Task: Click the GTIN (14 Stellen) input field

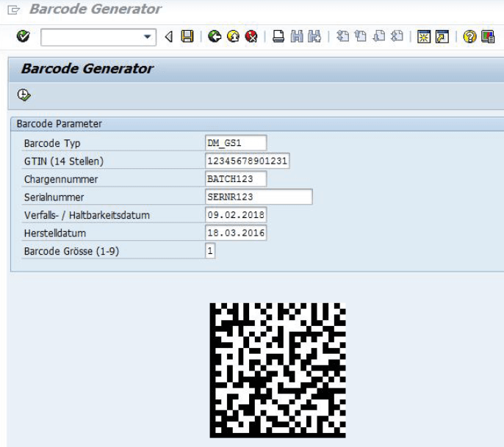Action: [x=247, y=161]
